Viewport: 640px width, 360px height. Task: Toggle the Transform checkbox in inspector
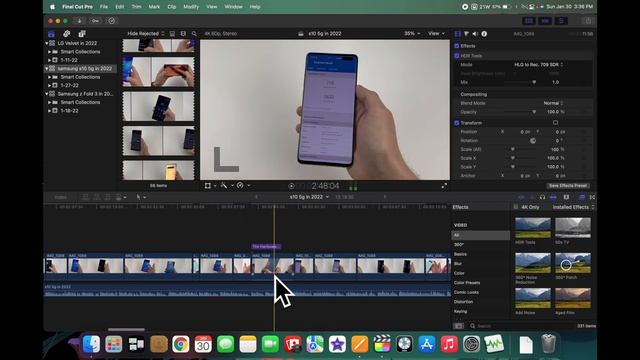457,122
